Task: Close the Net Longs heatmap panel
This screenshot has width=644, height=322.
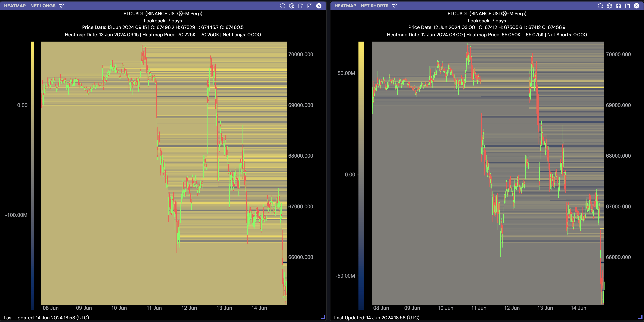Action: click(x=319, y=6)
